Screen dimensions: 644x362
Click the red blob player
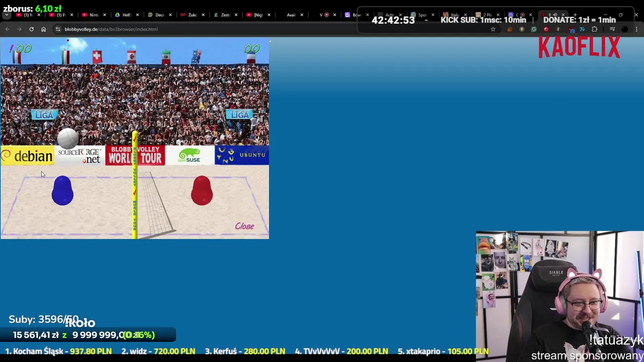pos(202,191)
